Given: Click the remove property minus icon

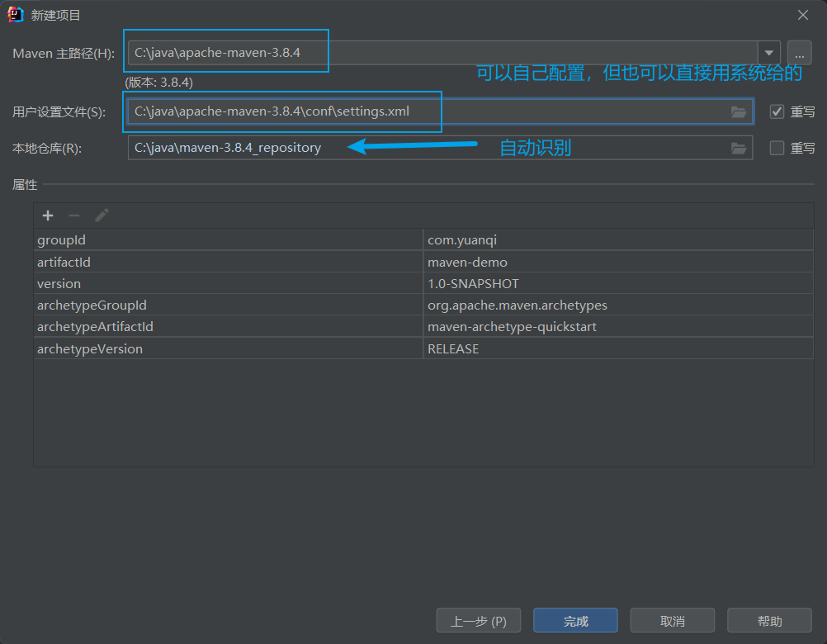Looking at the screenshot, I should [x=74, y=215].
